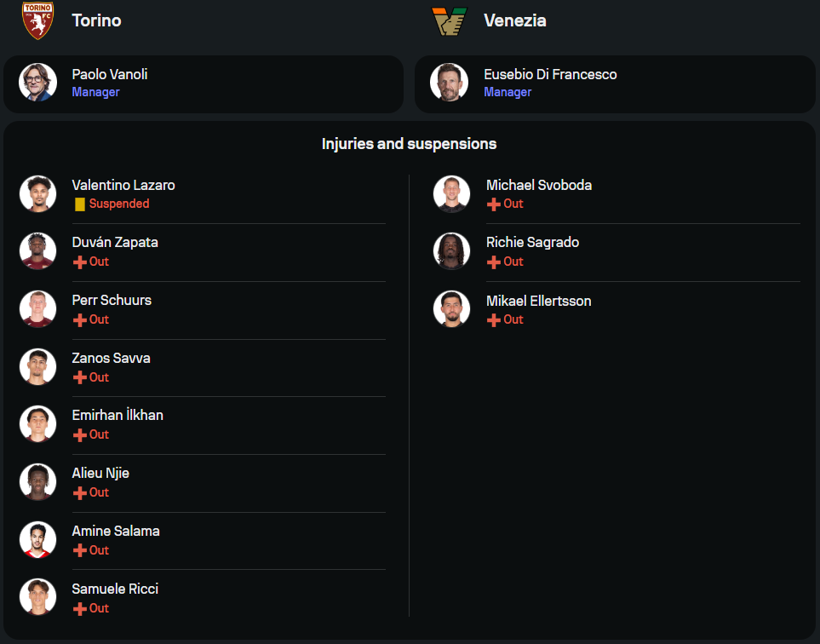
Task: Open Eusebio Di Francesco's manager photo
Action: tap(450, 83)
